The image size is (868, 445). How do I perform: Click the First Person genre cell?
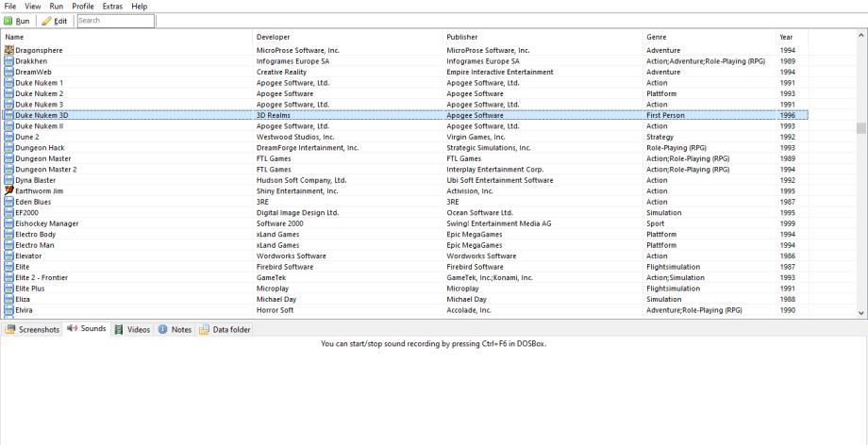(665, 115)
